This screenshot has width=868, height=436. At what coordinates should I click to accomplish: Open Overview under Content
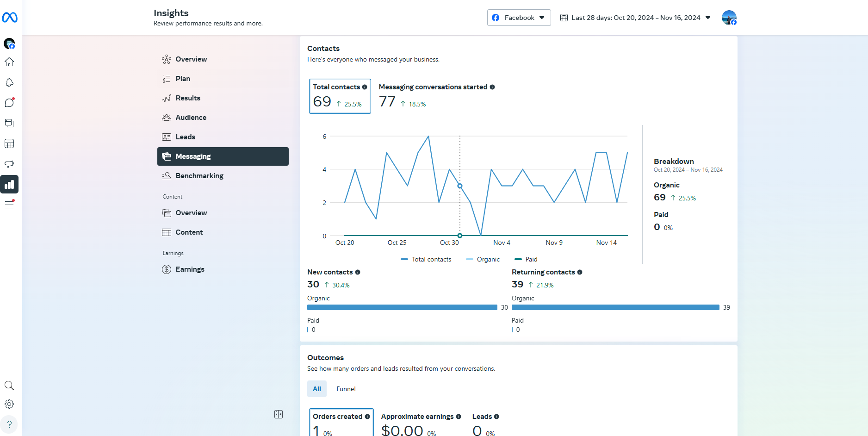pyautogui.click(x=223, y=213)
